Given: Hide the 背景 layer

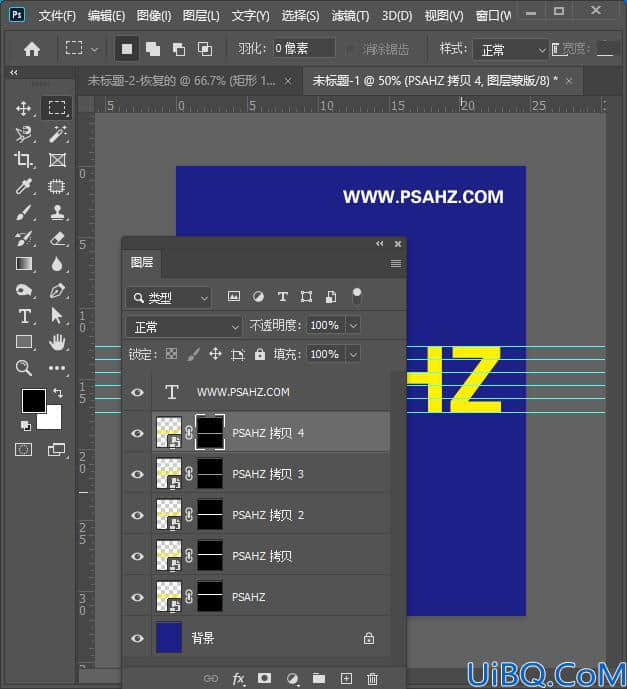Looking at the screenshot, I should [x=137, y=638].
